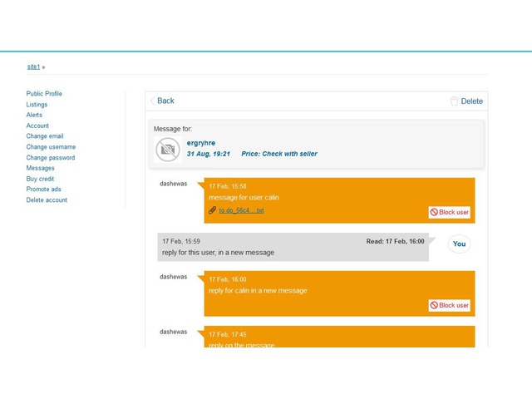Open Promote ads page
532x399 pixels.
click(x=43, y=190)
